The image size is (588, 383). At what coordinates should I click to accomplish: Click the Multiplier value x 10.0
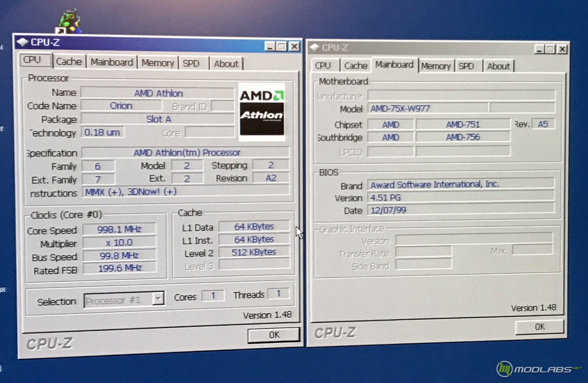point(119,242)
